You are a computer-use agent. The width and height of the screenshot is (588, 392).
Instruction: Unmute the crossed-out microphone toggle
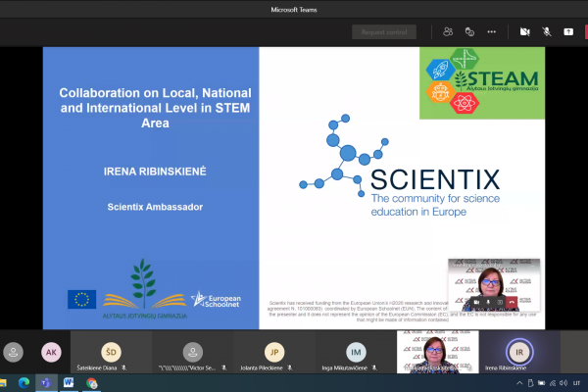[x=547, y=32]
